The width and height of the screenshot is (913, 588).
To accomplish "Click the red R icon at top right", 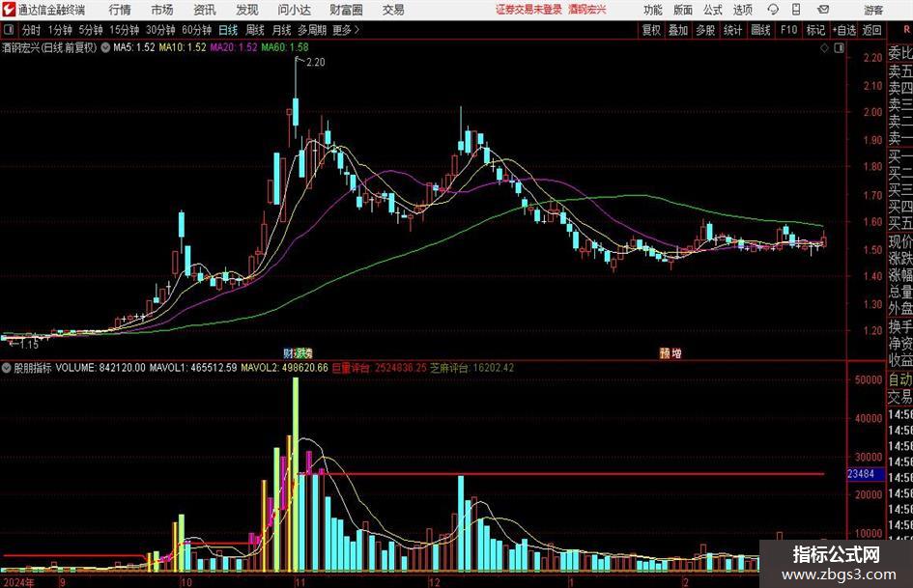I will [x=906, y=30].
